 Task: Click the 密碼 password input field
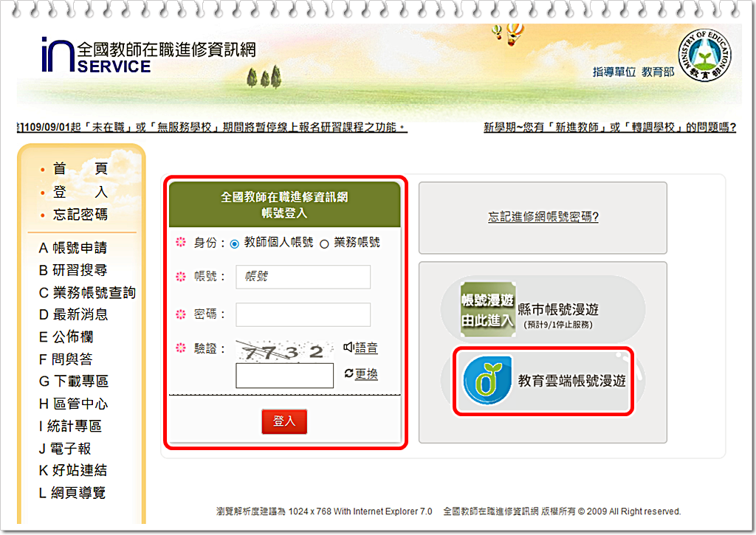coord(303,315)
